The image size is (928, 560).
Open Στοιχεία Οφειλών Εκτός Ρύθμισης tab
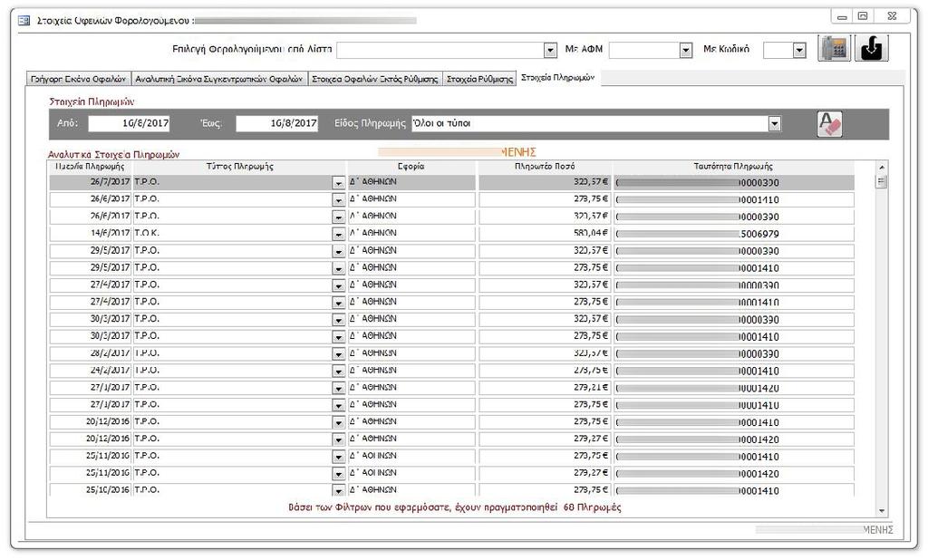pos(375,79)
